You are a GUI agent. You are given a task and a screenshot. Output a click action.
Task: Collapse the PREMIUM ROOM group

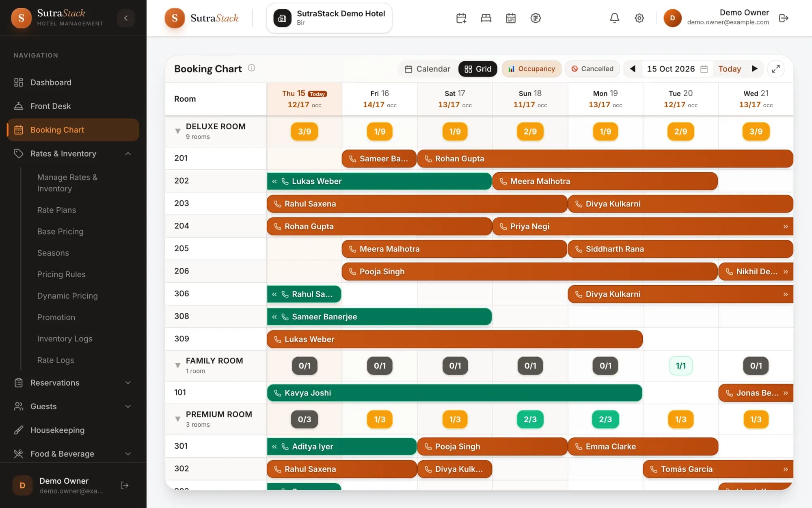pos(177,419)
